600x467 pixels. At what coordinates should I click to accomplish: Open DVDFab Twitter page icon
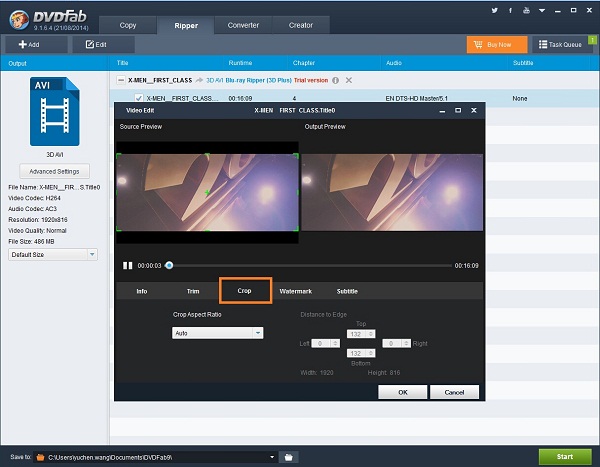pyautogui.click(x=494, y=10)
